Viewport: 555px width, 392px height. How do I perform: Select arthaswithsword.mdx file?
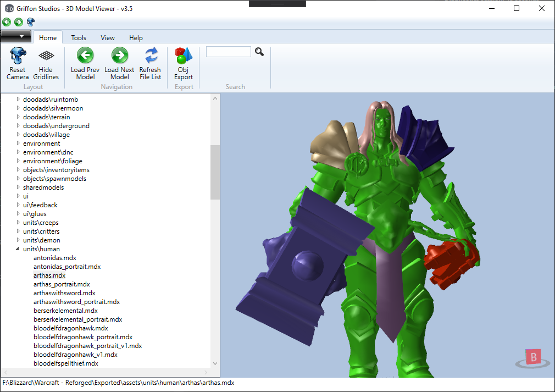(64, 293)
